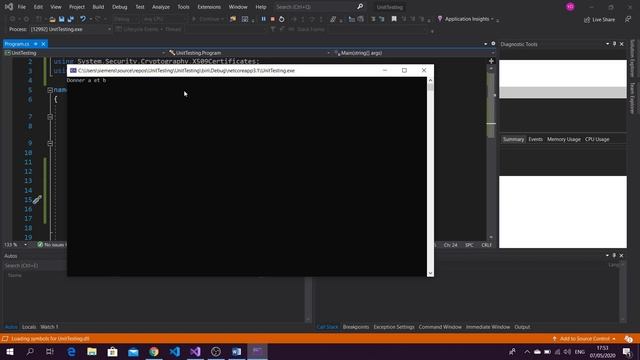Open editor settings gear icon
This screenshot has height=360, width=640.
tap(493, 44)
